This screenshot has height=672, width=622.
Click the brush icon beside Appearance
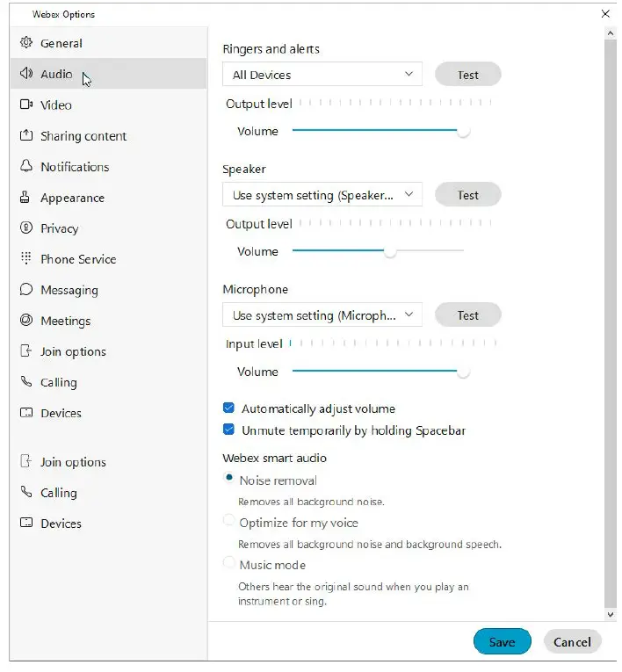(25, 197)
